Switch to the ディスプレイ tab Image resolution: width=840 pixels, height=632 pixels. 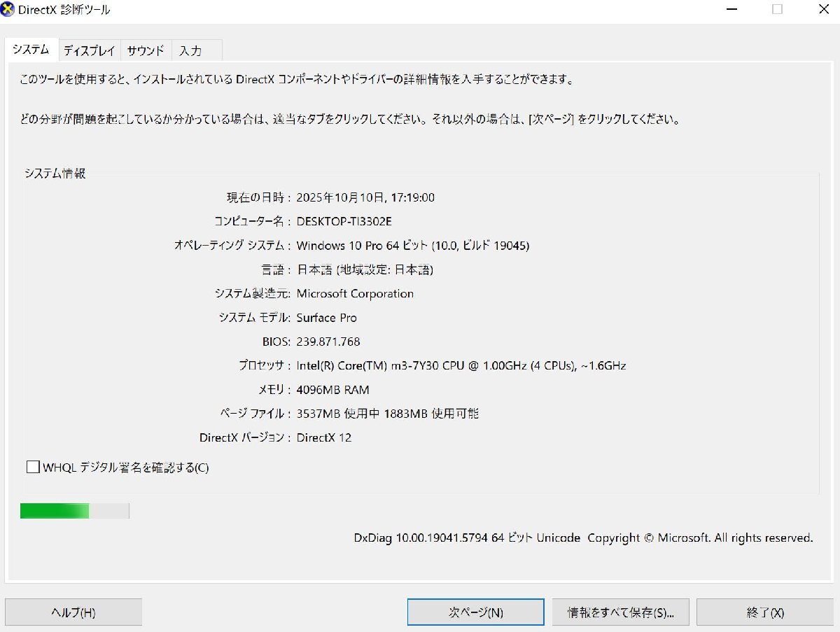click(89, 50)
